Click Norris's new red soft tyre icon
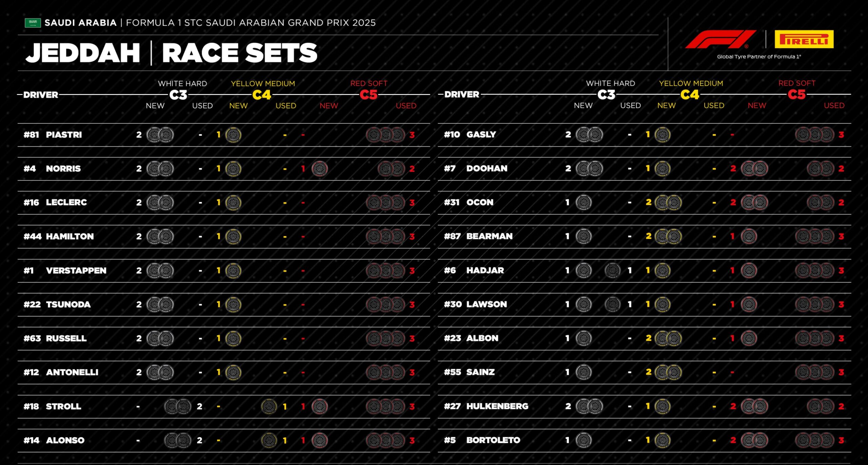 [319, 169]
